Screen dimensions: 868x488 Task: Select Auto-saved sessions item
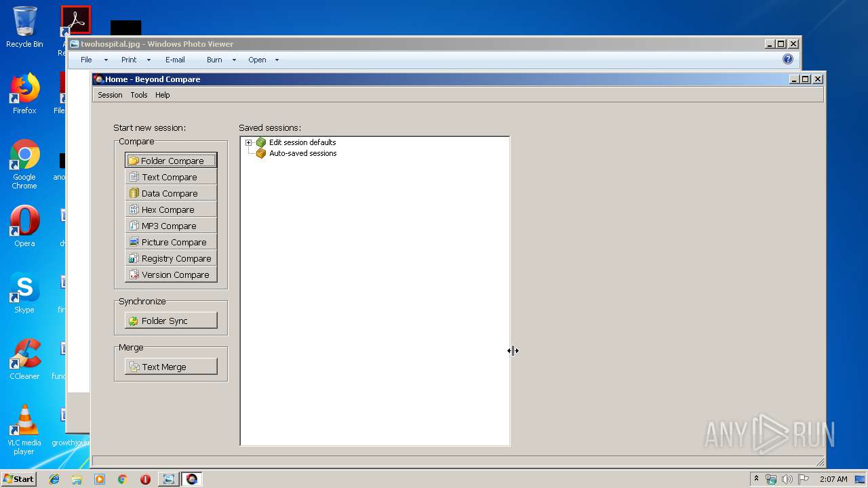pyautogui.click(x=302, y=153)
